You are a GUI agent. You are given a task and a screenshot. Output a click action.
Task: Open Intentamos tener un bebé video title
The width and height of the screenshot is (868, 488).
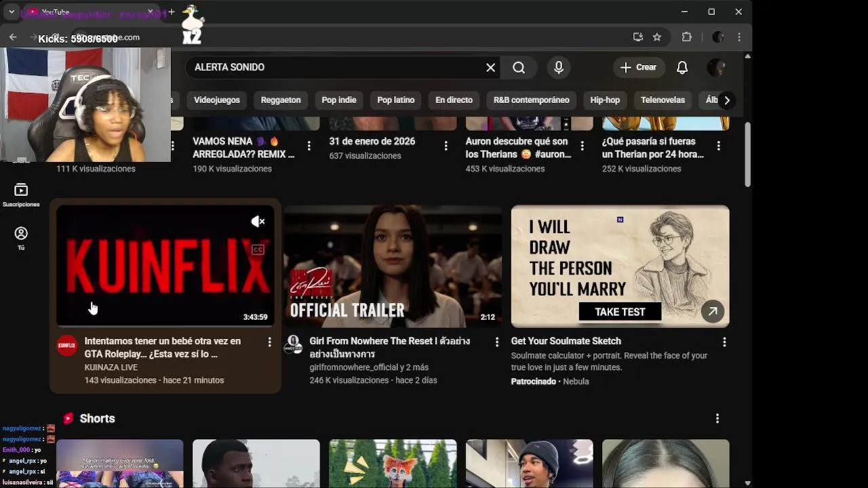point(163,348)
